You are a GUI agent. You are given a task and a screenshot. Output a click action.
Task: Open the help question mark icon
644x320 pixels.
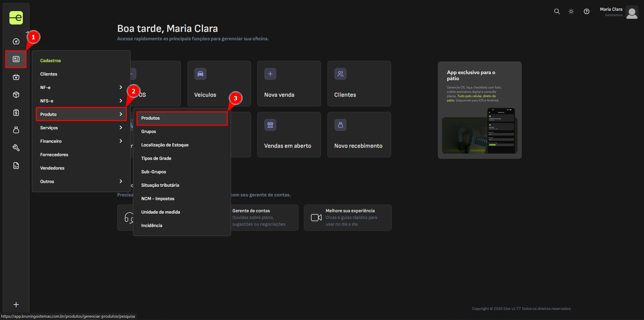click(x=586, y=11)
